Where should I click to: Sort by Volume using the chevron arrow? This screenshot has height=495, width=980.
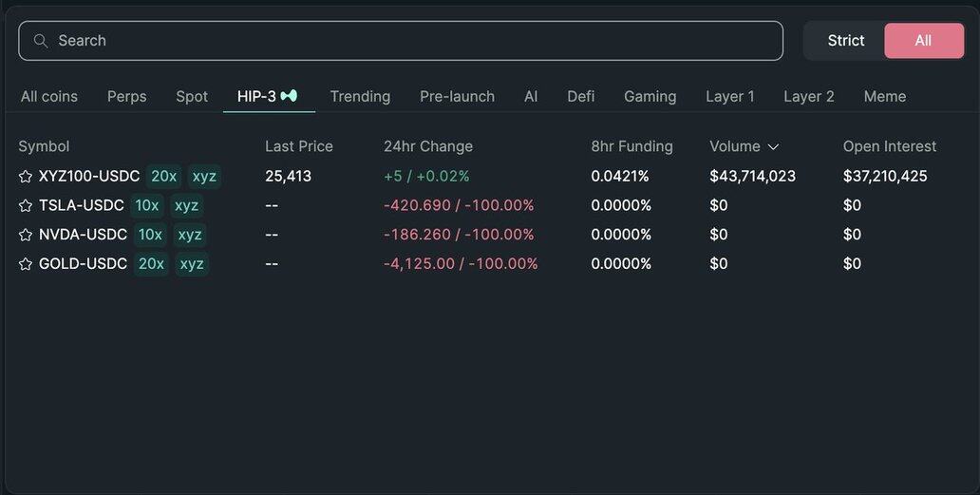(x=773, y=146)
